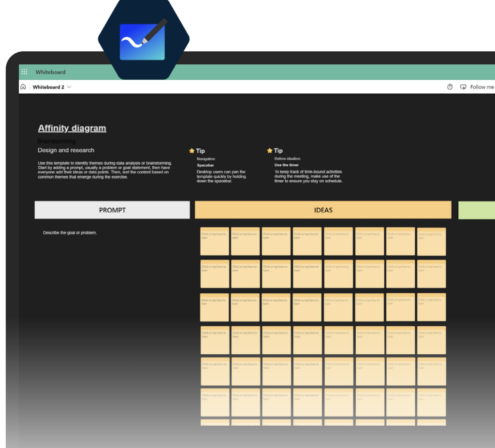Select the Design and research subtitle

(x=66, y=150)
